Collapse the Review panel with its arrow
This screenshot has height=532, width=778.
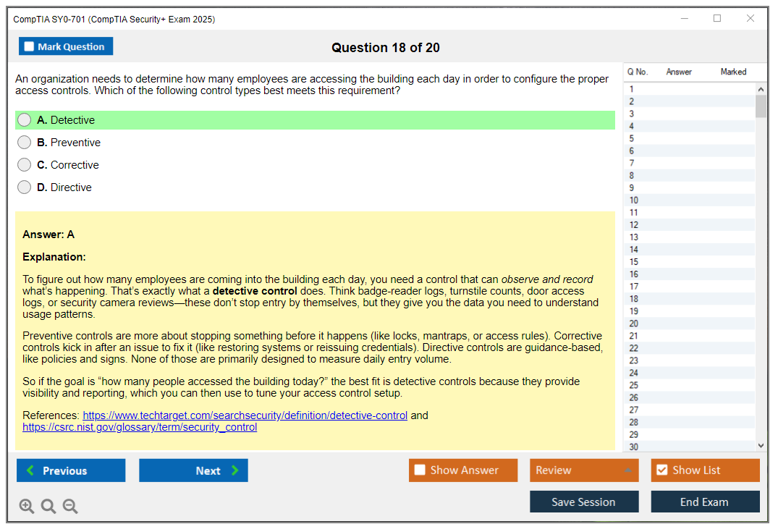coord(630,470)
